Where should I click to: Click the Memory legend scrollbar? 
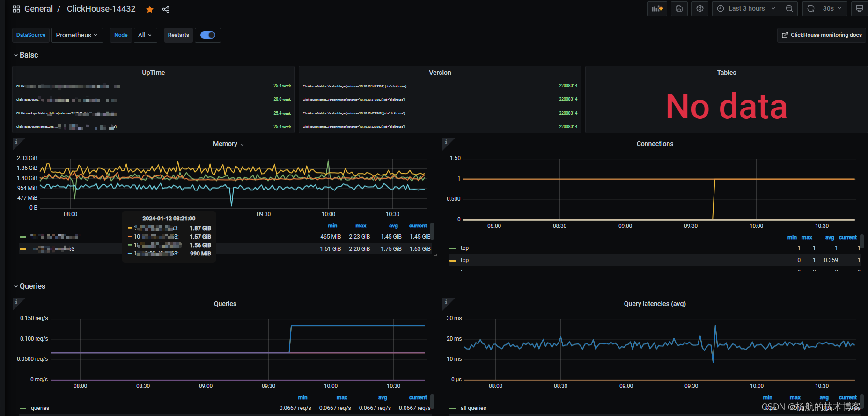click(432, 231)
